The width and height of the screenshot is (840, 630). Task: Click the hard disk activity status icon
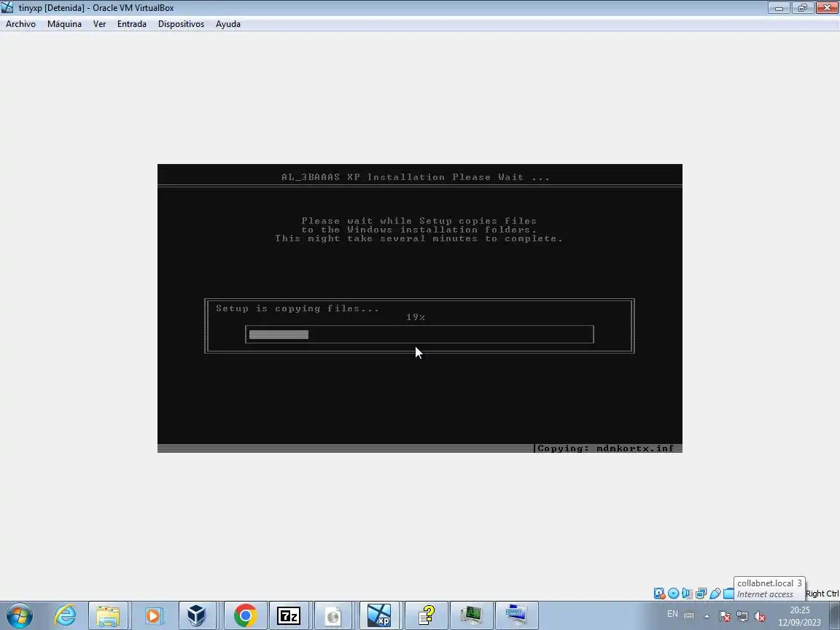659,593
